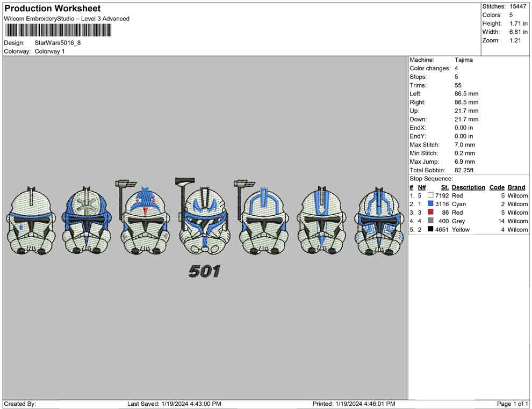Click the Stitches value "15447"
This screenshot has height=409, width=532.
517,6
